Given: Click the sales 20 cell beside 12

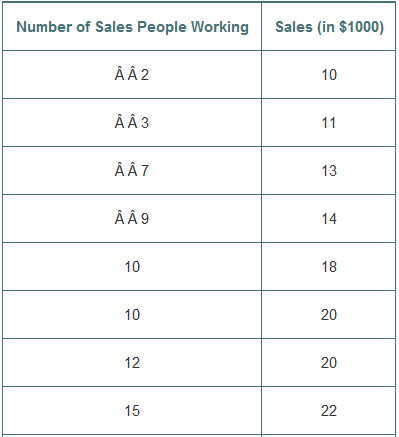Looking at the screenshot, I should [x=329, y=363].
